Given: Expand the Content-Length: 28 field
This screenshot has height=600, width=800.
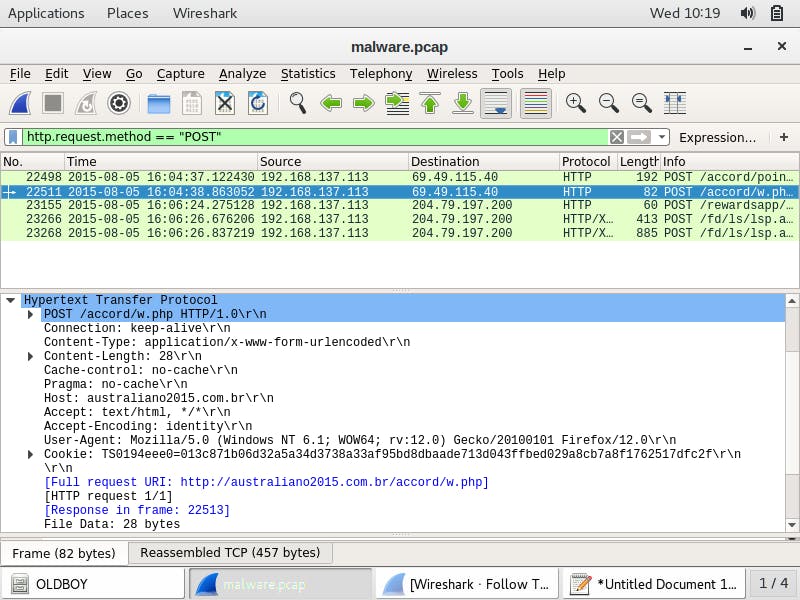Looking at the screenshot, I should pyautogui.click(x=30, y=356).
